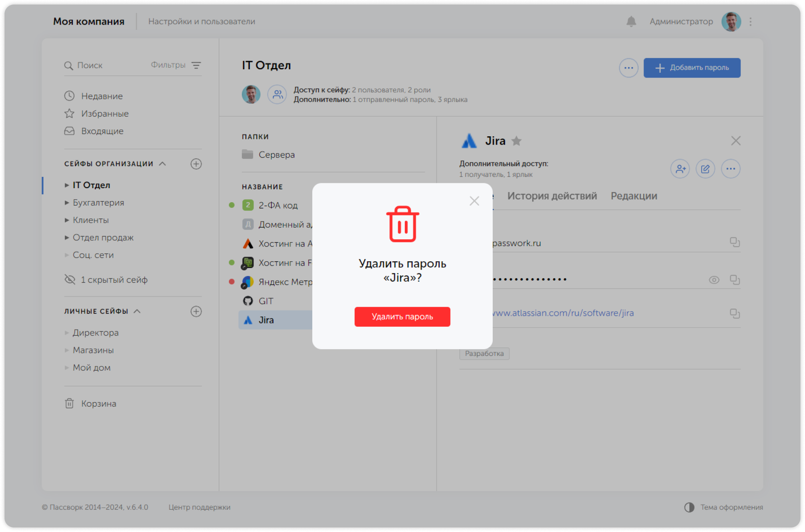This screenshot has width=805, height=532.
Task: Confirm with the red Удалить пароль button
Action: pyautogui.click(x=402, y=317)
